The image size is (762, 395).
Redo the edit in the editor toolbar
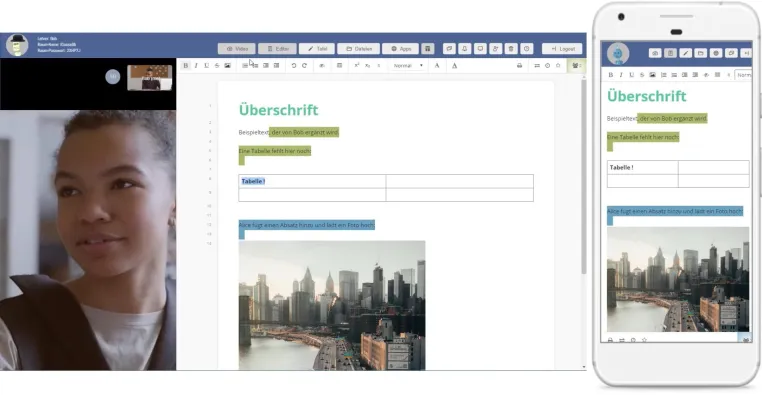coord(304,66)
